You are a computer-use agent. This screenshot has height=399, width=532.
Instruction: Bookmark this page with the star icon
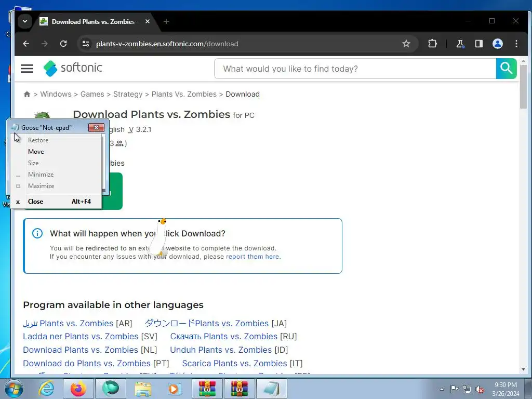click(406, 44)
